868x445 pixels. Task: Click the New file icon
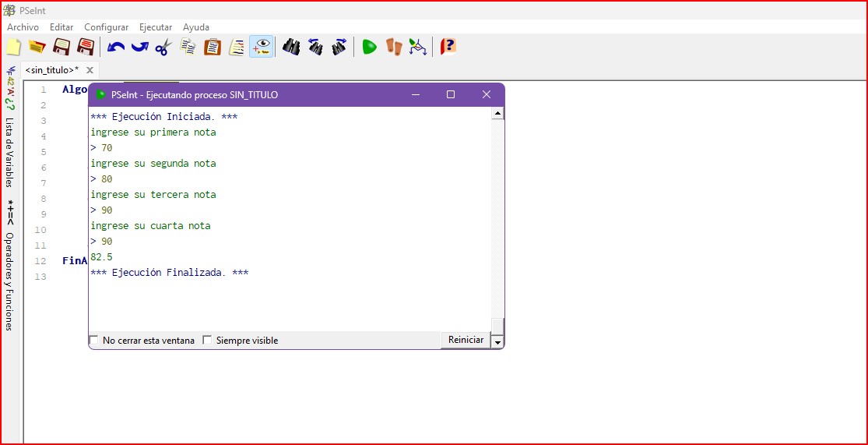tap(13, 48)
